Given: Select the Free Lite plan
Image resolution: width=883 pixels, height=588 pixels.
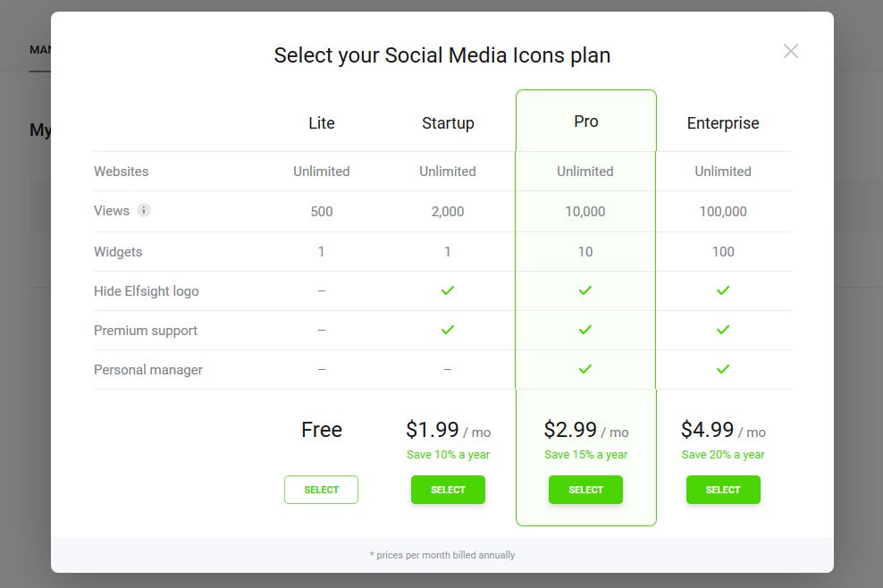Looking at the screenshot, I should pos(321,490).
